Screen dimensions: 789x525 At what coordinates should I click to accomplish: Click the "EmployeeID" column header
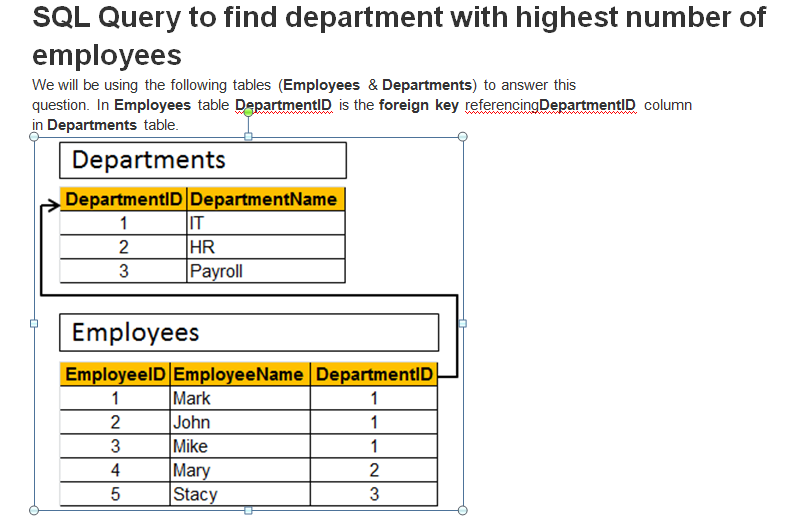point(115,374)
